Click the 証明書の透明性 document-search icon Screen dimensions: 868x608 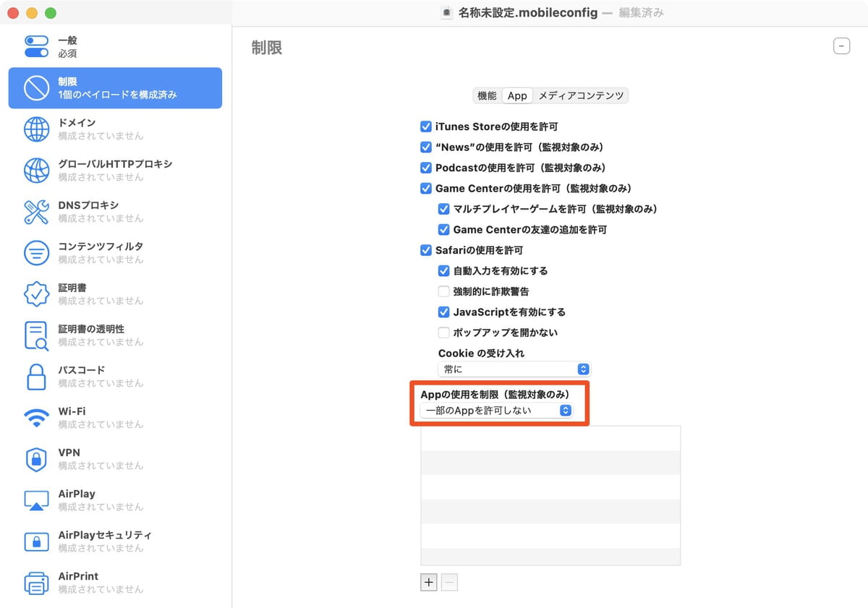(x=36, y=335)
